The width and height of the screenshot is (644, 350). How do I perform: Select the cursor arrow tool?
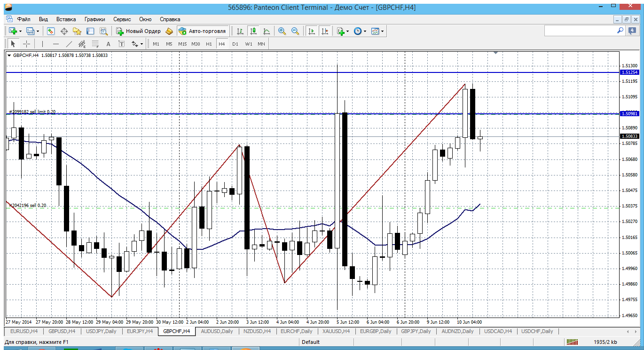13,44
